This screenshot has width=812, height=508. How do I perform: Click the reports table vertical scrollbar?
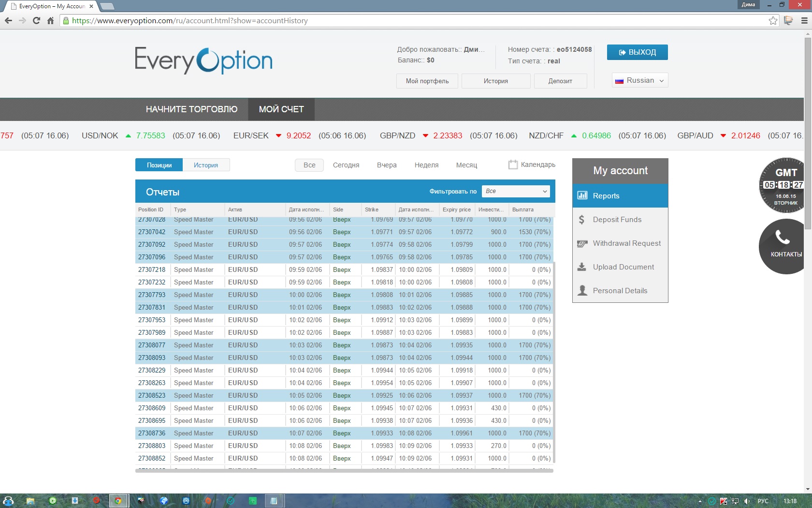pyautogui.click(x=553, y=339)
